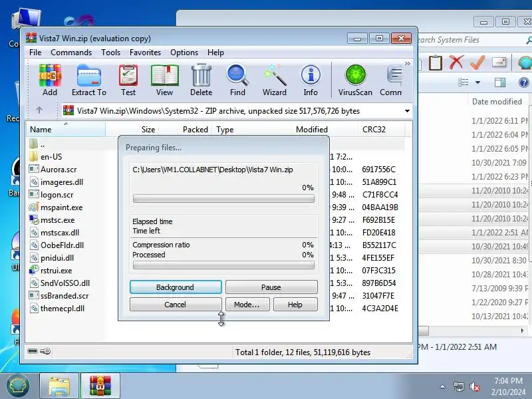Image resolution: width=532 pixels, height=399 pixels.
Task: Click the Delete trash icon
Action: click(x=201, y=80)
